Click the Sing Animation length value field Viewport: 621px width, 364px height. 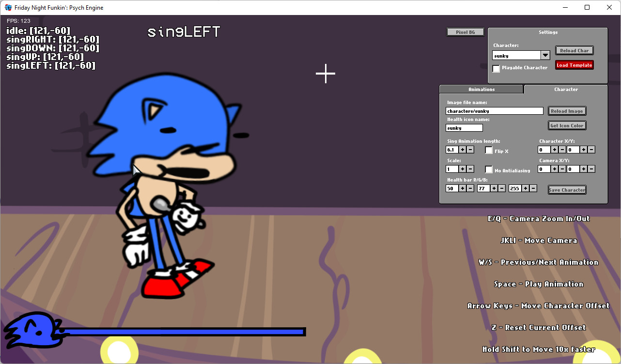(x=452, y=150)
